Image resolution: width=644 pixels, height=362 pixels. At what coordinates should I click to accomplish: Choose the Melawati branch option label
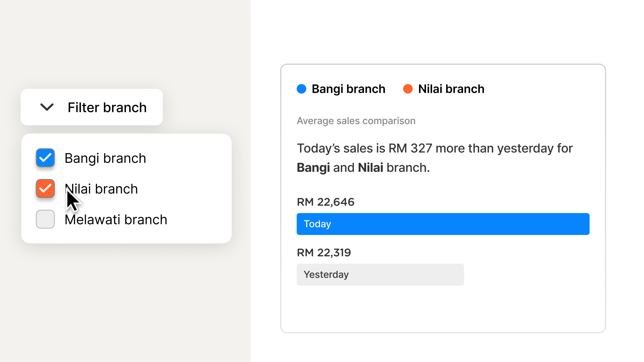pos(116,220)
